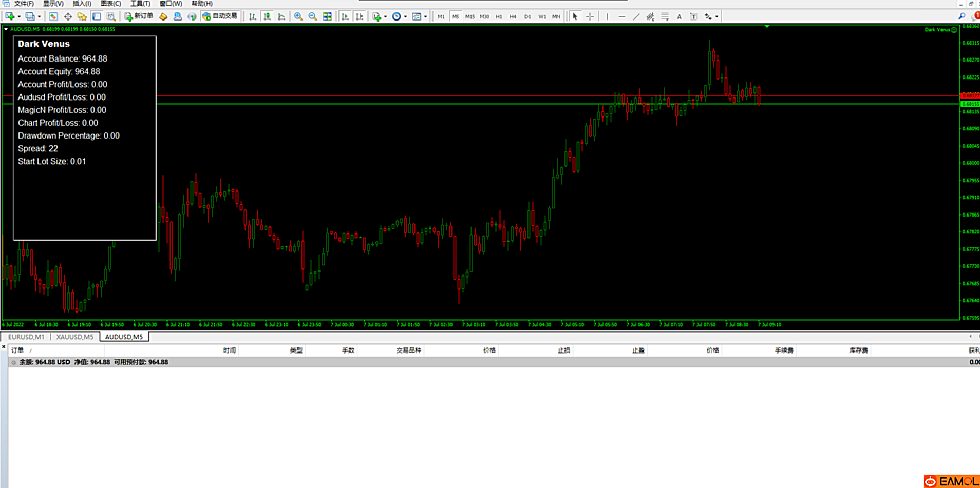Viewport: 980px width, 488px height.
Task: Click the clock periods icon
Action: tap(397, 16)
